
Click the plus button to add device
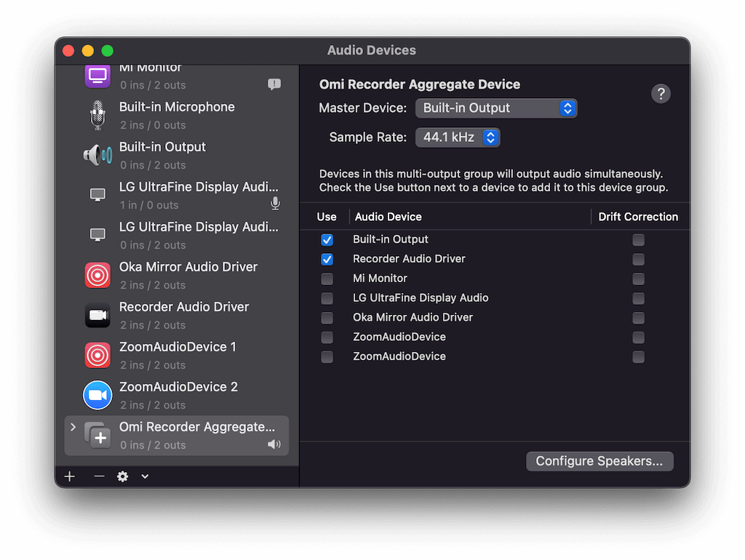[x=70, y=476]
